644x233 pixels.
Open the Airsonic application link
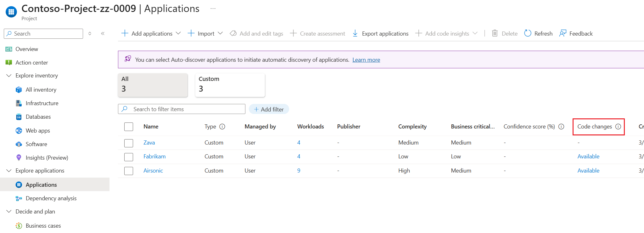(x=153, y=171)
